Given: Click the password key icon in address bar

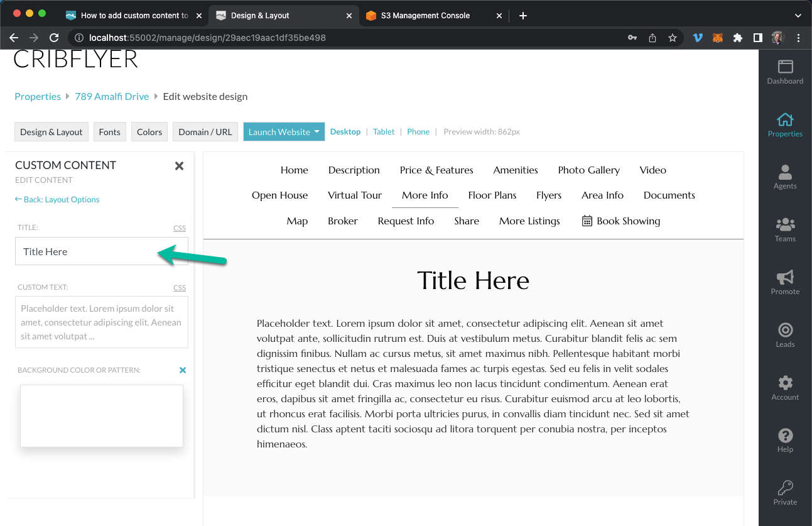Looking at the screenshot, I should point(632,38).
